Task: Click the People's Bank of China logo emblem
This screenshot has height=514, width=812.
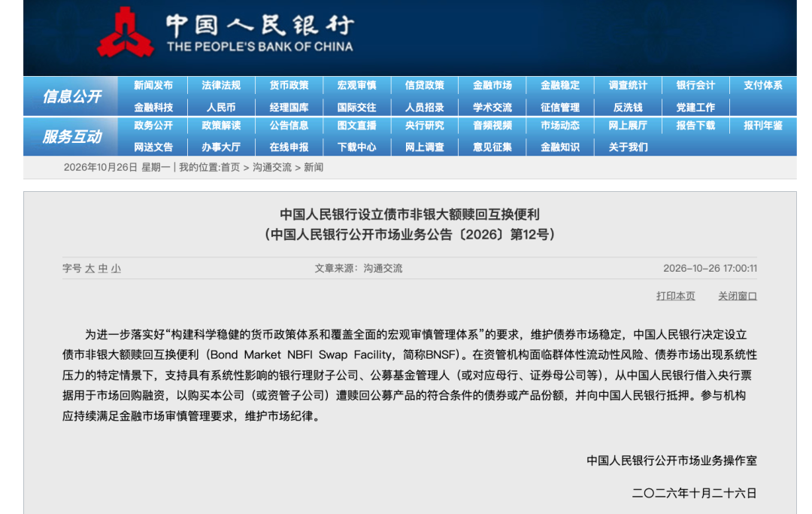Action: (126, 32)
